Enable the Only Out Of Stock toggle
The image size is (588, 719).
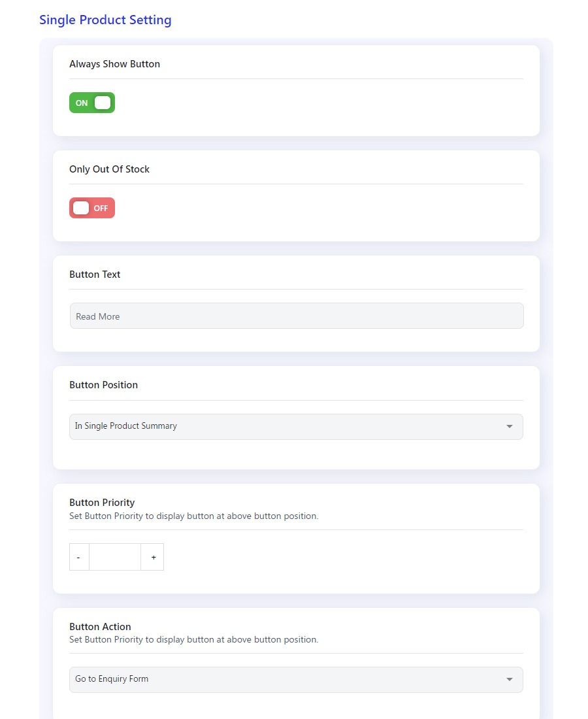(x=91, y=208)
